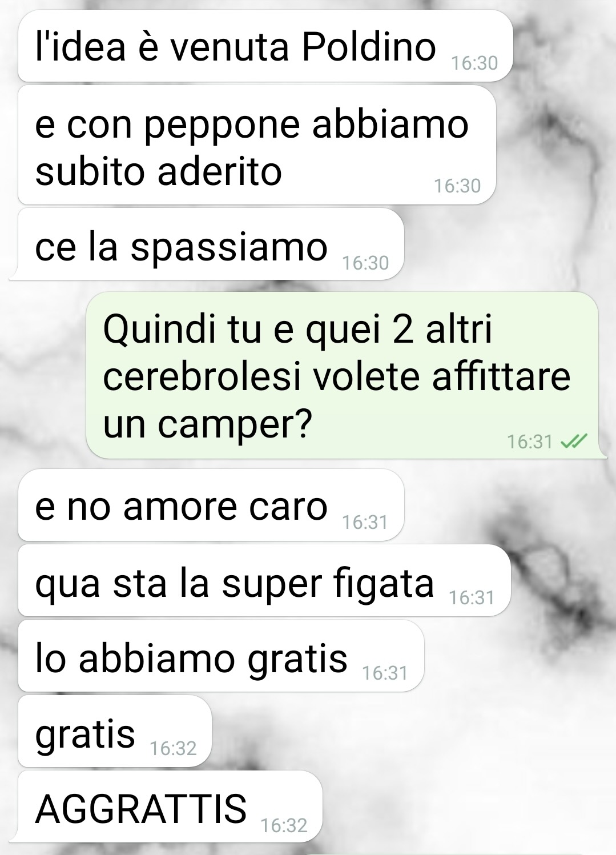Tap the lowercase "gratis" message bubble

pos(115,731)
